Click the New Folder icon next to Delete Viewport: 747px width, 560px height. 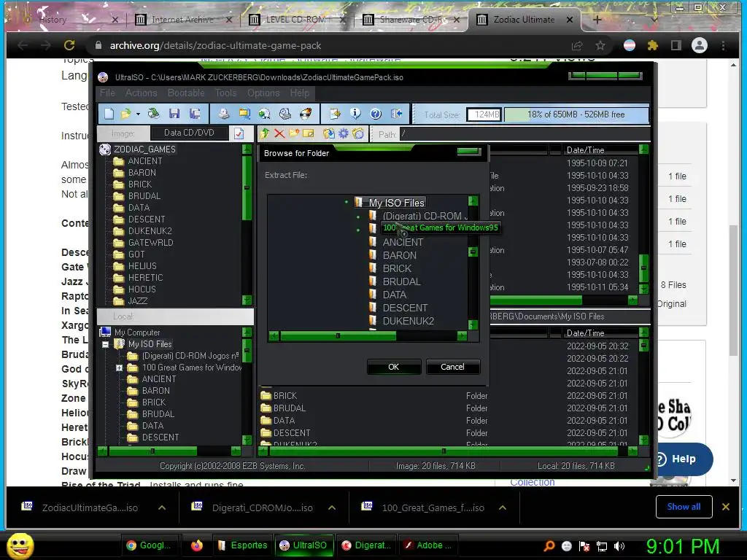pos(294,134)
